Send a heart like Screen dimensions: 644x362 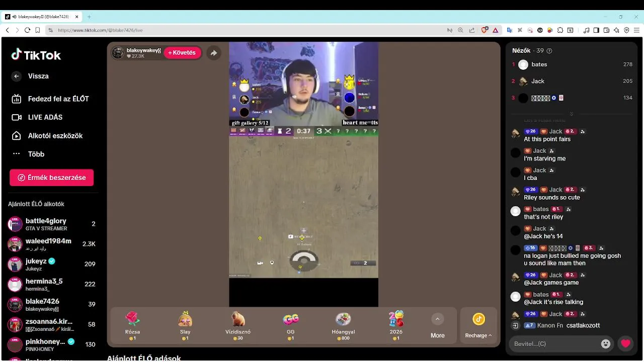(x=625, y=344)
